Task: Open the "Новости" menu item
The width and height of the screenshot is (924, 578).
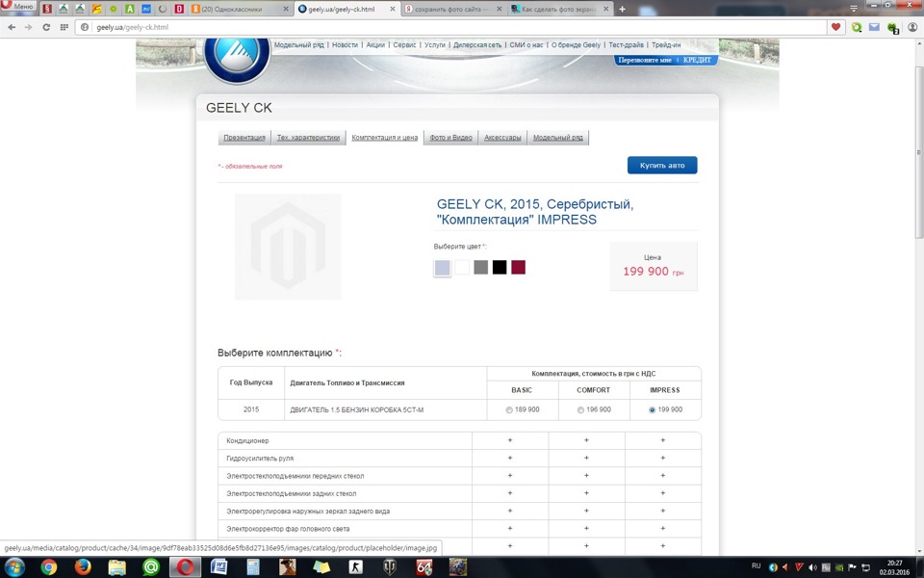Action: (x=345, y=45)
